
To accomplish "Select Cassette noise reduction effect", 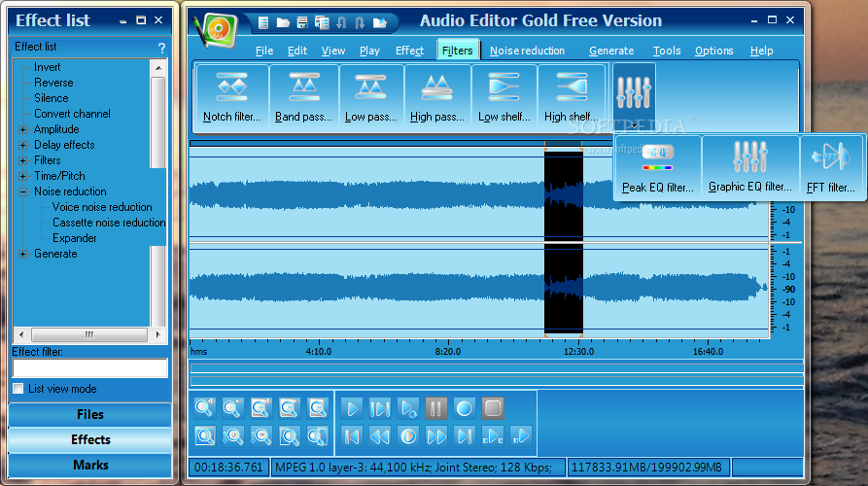I will [109, 223].
